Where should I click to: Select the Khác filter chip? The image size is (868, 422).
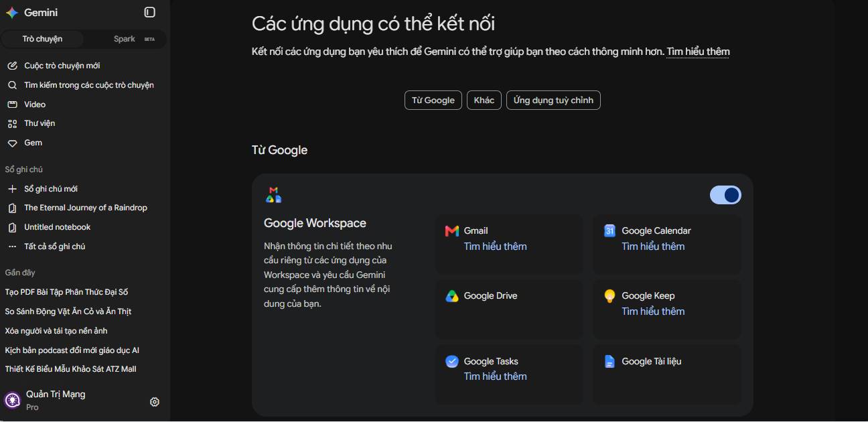pyautogui.click(x=484, y=100)
